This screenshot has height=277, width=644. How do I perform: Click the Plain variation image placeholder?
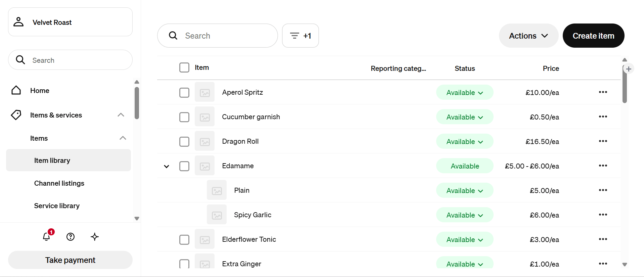point(217,190)
